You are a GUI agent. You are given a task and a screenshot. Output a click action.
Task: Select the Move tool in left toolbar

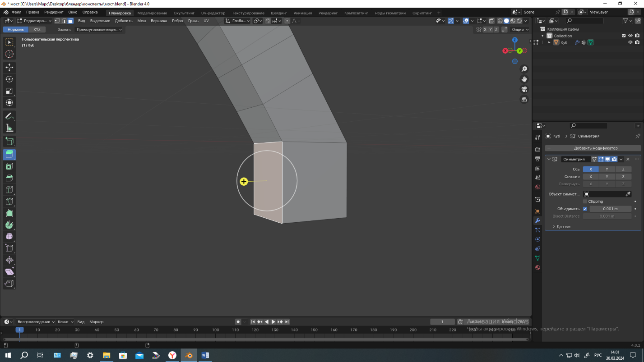click(9, 67)
